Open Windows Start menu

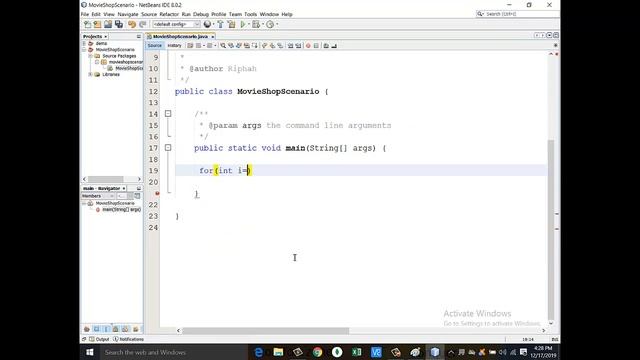coord(90,352)
